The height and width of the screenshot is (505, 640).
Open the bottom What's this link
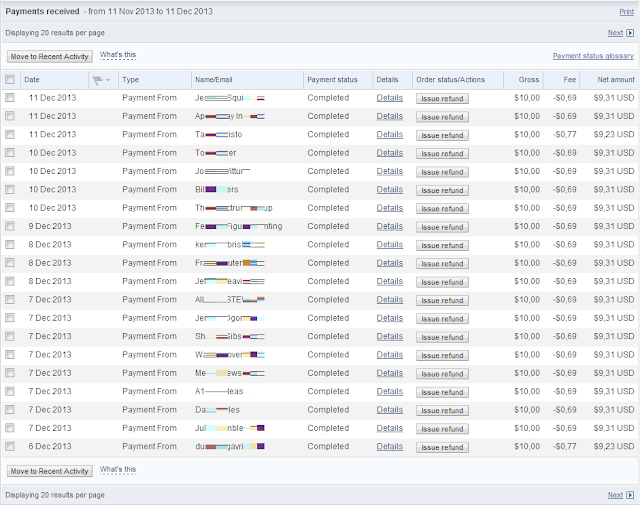tap(118, 470)
